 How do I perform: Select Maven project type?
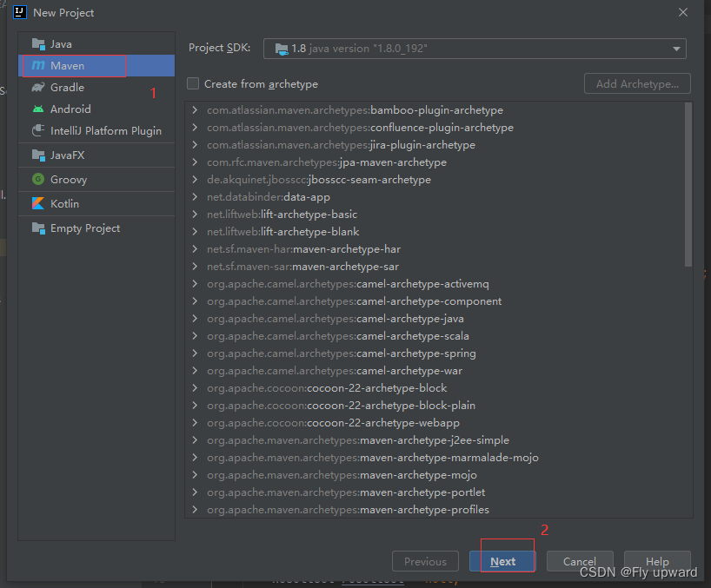pyautogui.click(x=96, y=66)
